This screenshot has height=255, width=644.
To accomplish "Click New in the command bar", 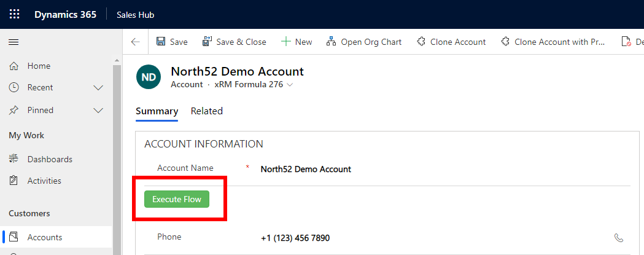I will [x=297, y=42].
